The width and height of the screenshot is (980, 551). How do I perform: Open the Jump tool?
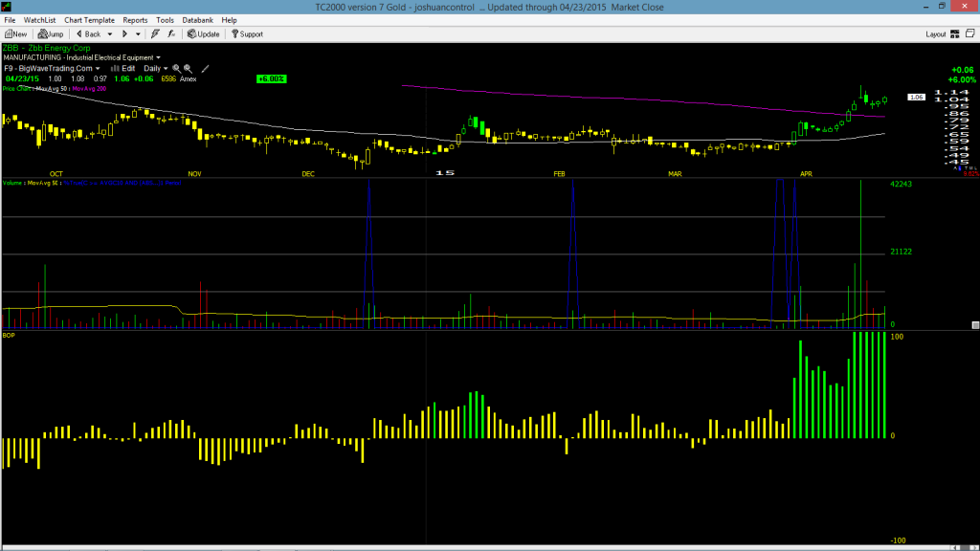(51, 34)
